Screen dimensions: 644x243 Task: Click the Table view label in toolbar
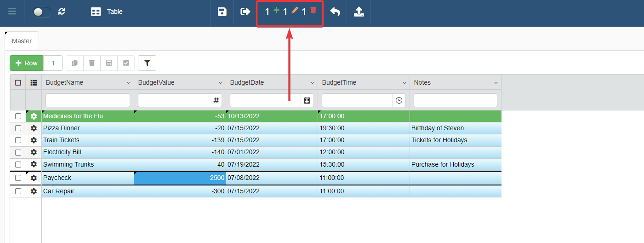pyautogui.click(x=114, y=12)
